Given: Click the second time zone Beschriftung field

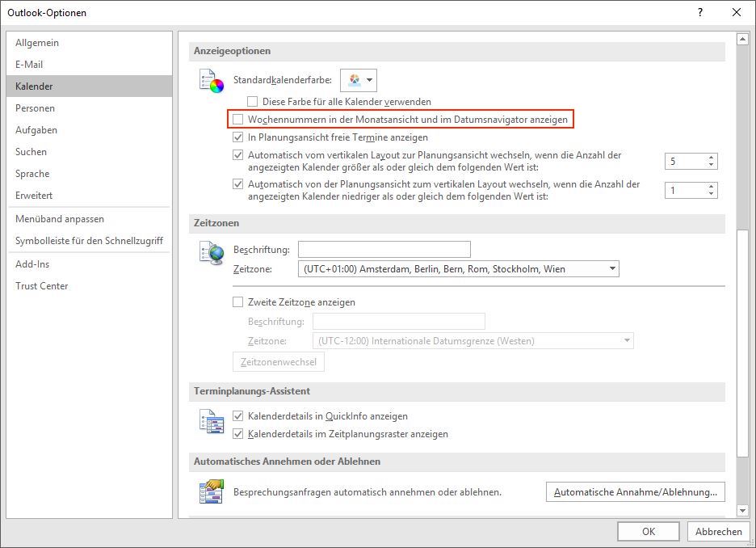Looking at the screenshot, I should pyautogui.click(x=399, y=321).
